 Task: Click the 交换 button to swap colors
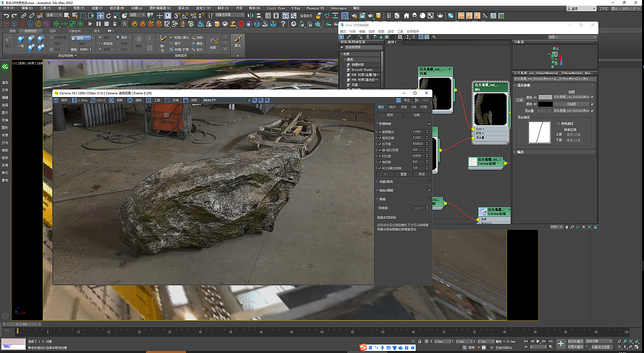tap(520, 100)
